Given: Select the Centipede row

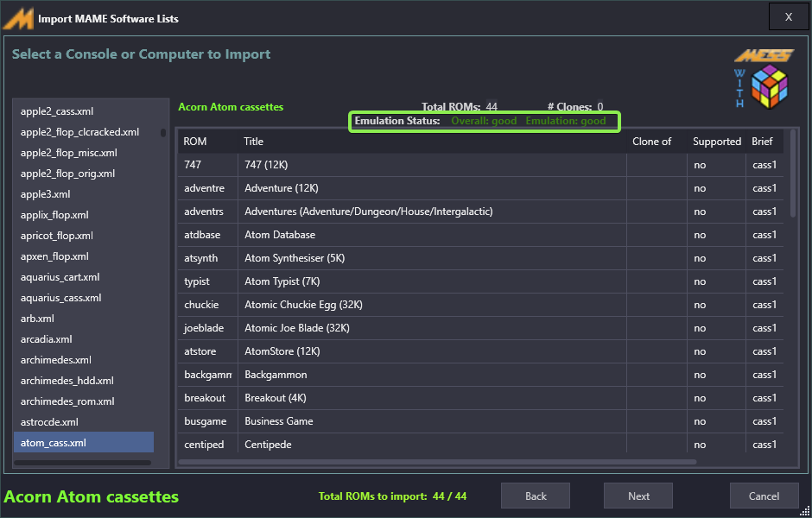Looking at the screenshot, I should 480,444.
